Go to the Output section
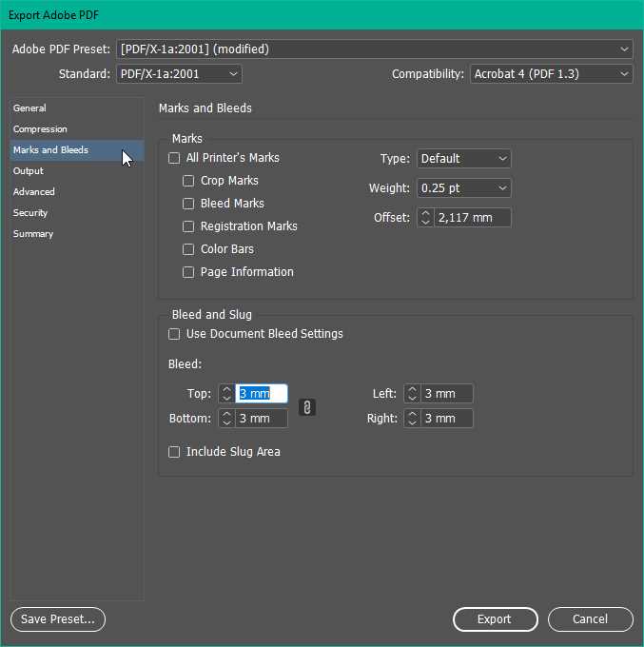Screen dimensions: 644x647 click(x=29, y=171)
